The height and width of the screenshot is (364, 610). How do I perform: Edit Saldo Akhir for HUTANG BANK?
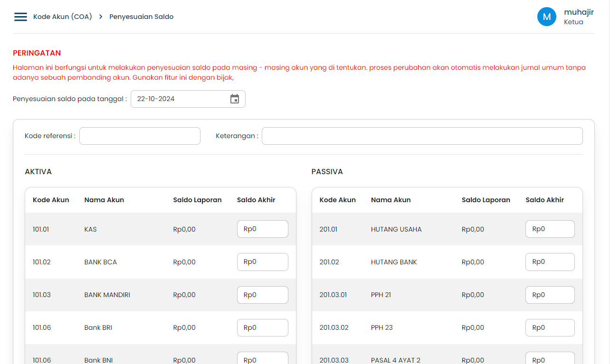550,261
